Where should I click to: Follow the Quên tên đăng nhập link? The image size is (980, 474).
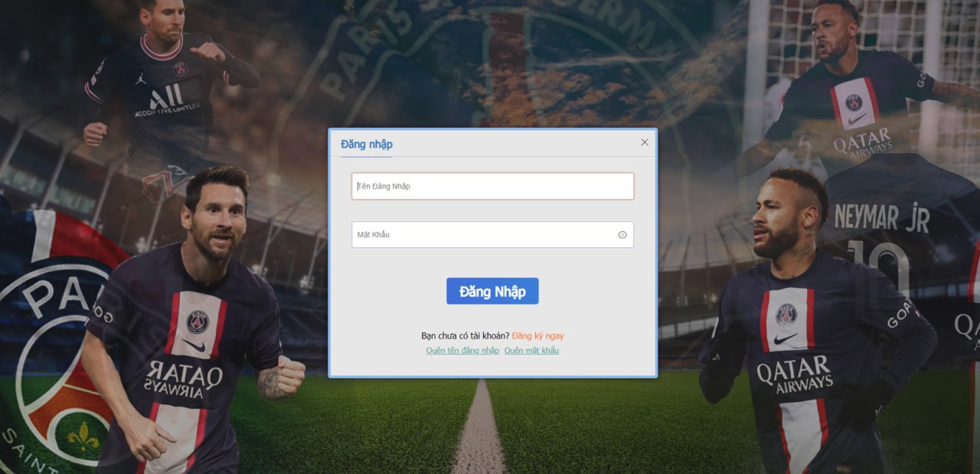click(462, 351)
